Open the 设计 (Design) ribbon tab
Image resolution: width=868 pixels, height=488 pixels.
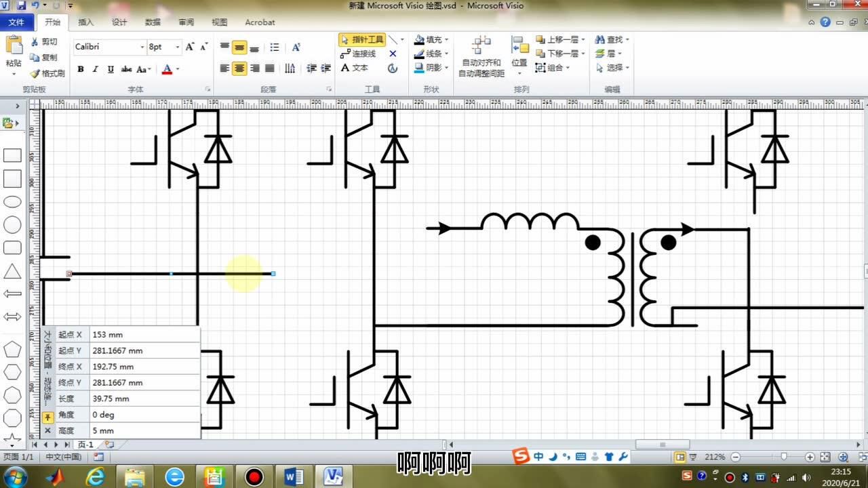[x=119, y=22]
